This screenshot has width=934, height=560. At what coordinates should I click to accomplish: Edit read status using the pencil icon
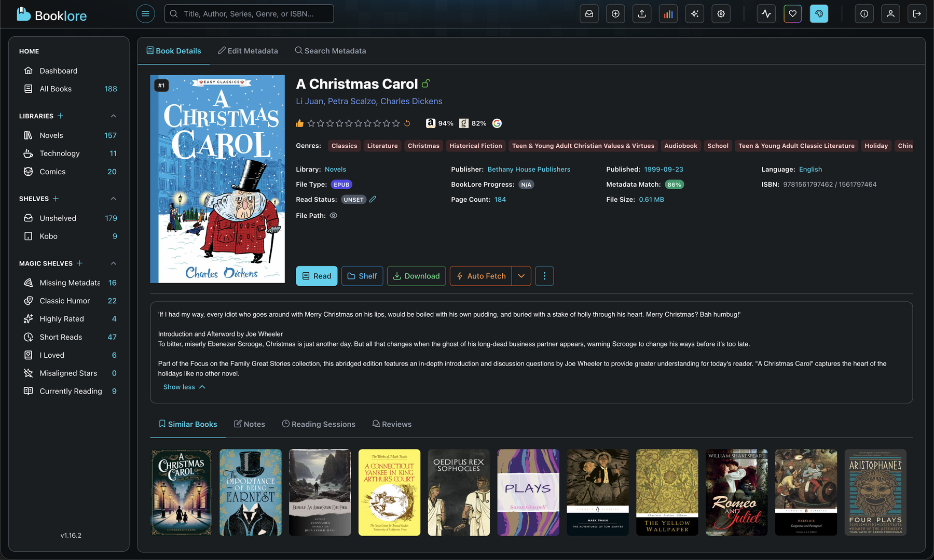[x=373, y=199]
